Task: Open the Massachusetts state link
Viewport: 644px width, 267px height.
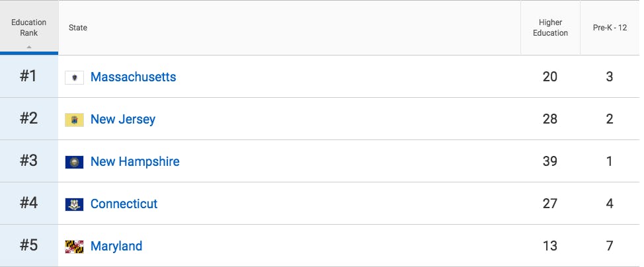Action: pyautogui.click(x=133, y=77)
